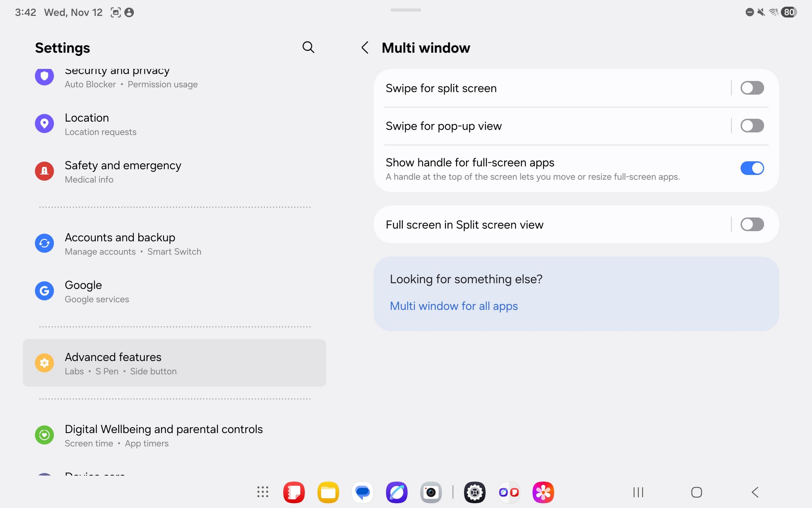Enable Swipe for split screen toggle

click(x=752, y=88)
